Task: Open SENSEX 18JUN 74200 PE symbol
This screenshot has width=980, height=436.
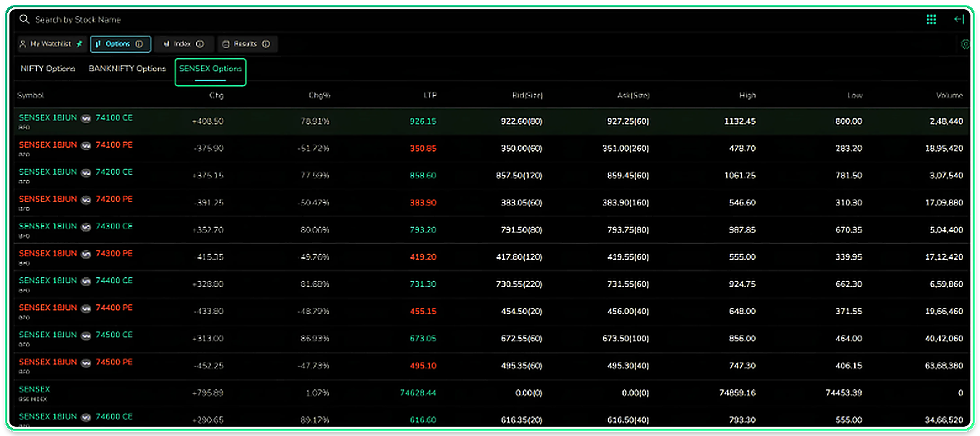Action: pyautogui.click(x=76, y=199)
